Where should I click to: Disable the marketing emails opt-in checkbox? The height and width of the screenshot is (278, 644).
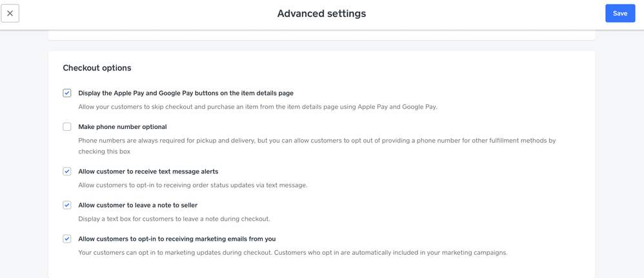(67, 239)
